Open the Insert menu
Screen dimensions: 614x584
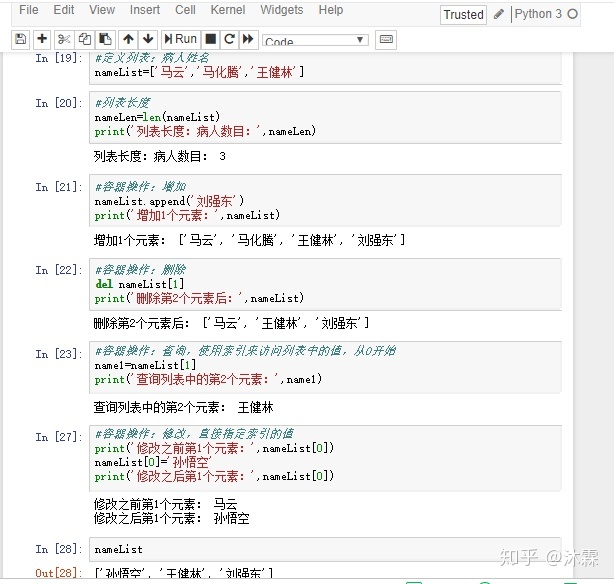tap(145, 10)
